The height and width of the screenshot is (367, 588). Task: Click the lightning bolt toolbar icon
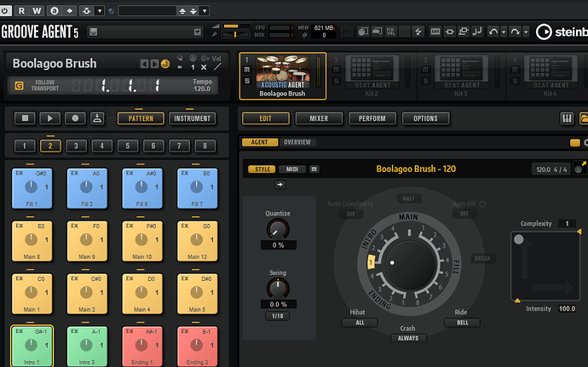click(x=418, y=32)
